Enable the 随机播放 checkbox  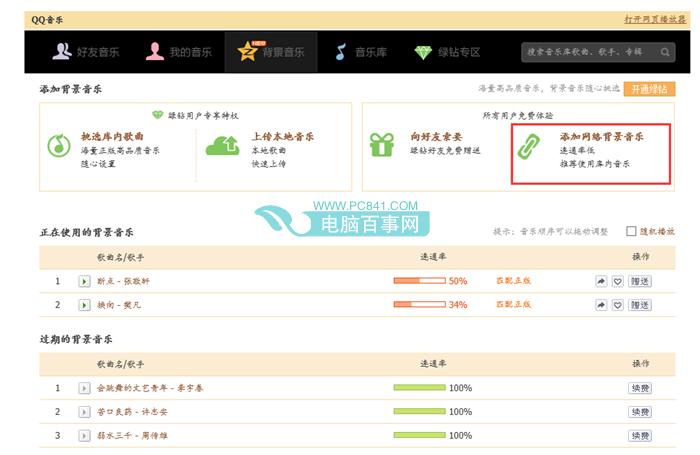[x=630, y=231]
